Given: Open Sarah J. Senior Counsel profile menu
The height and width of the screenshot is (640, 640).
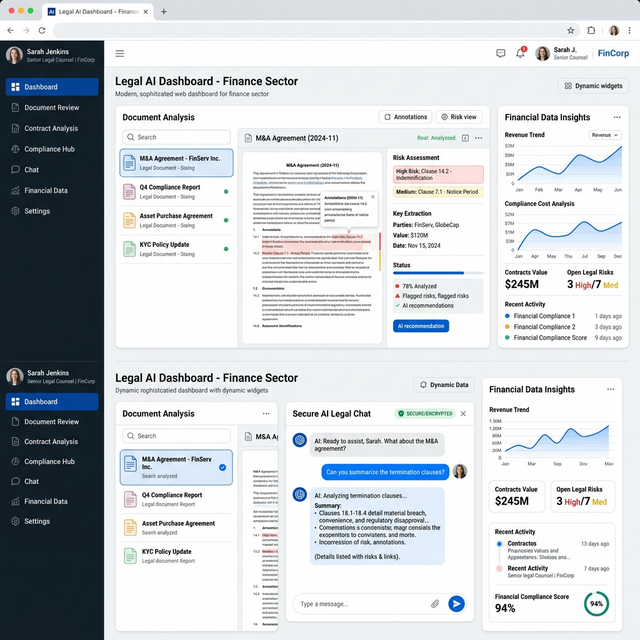Looking at the screenshot, I should click(x=561, y=53).
